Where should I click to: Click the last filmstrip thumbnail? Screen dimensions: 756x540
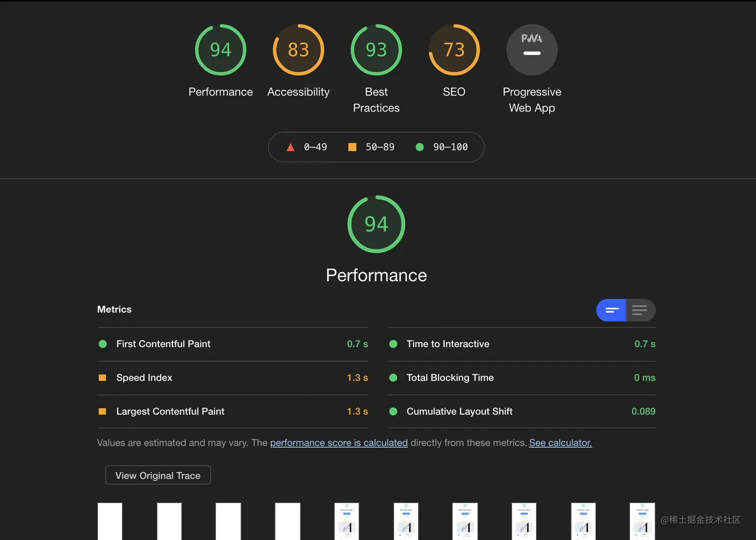pyautogui.click(x=642, y=521)
